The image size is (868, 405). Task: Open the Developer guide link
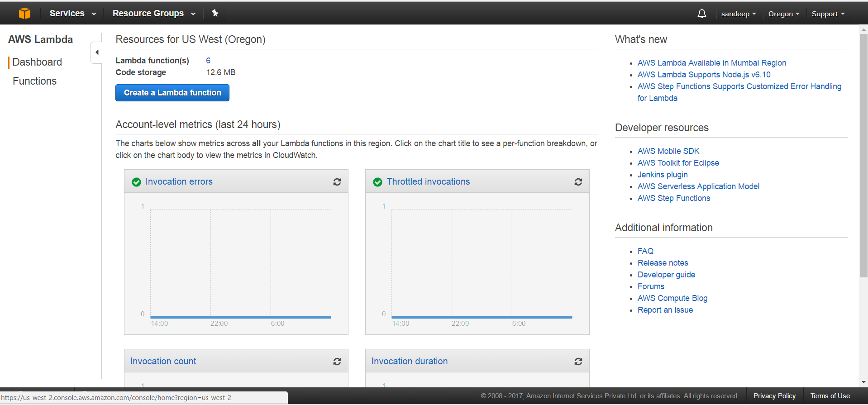click(x=666, y=275)
